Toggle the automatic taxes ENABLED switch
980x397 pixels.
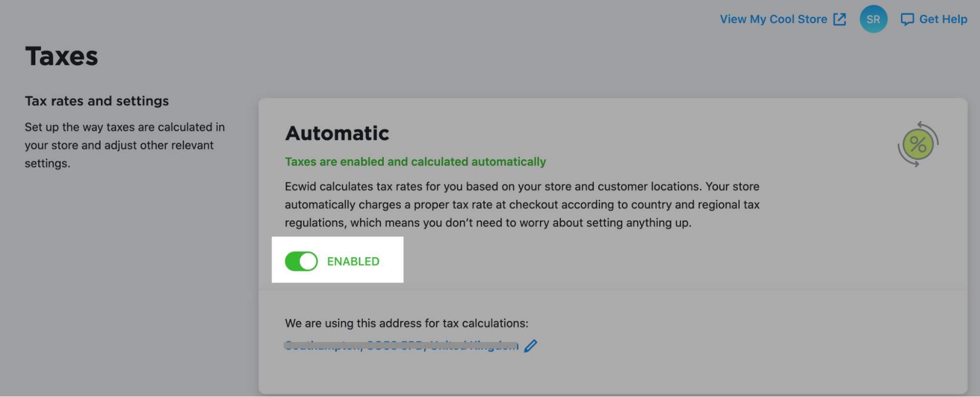(x=301, y=261)
